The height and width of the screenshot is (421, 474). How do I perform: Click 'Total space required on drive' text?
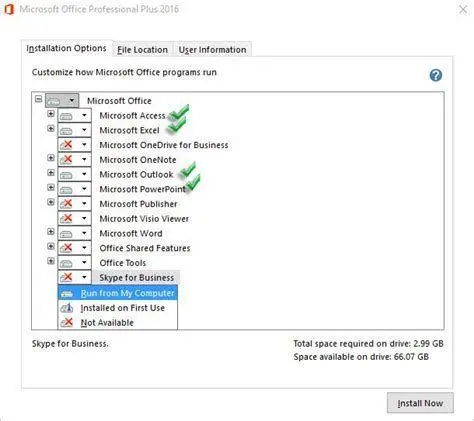(368, 344)
